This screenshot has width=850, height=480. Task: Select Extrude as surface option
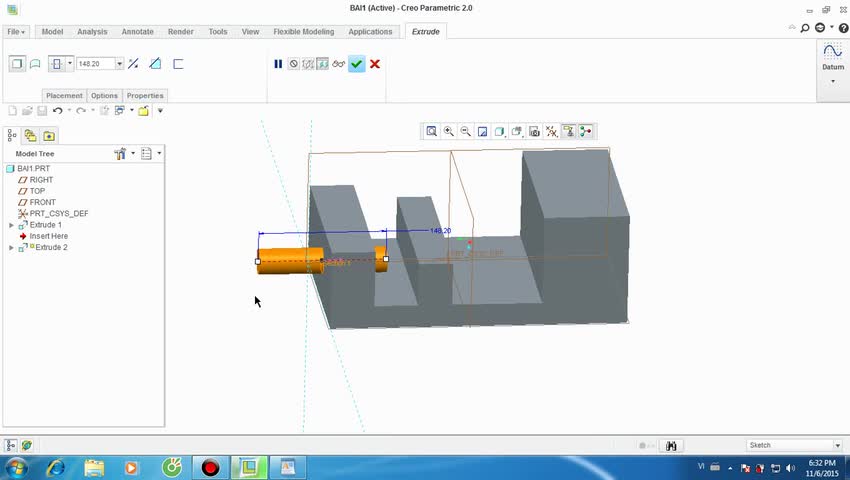[35, 64]
